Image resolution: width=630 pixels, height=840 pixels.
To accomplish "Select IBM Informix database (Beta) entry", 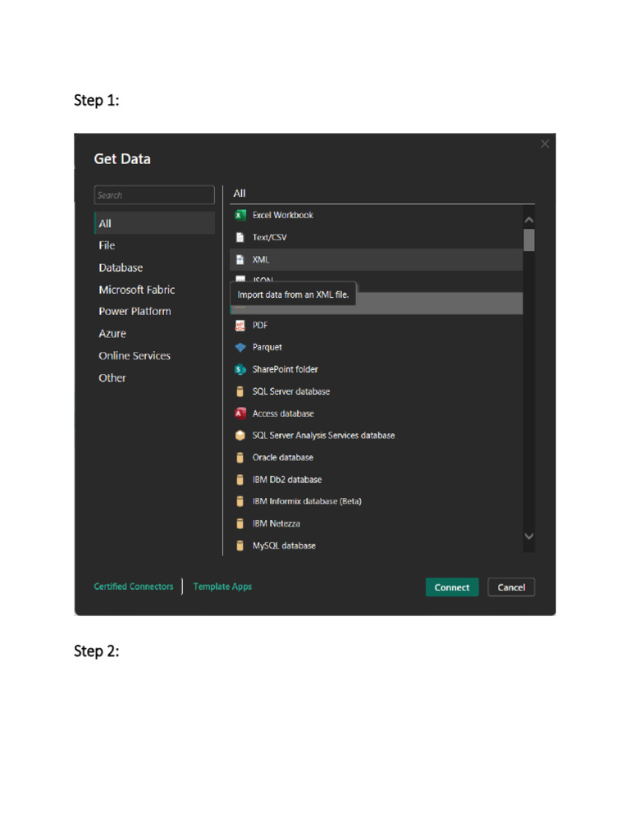I will 377,501.
